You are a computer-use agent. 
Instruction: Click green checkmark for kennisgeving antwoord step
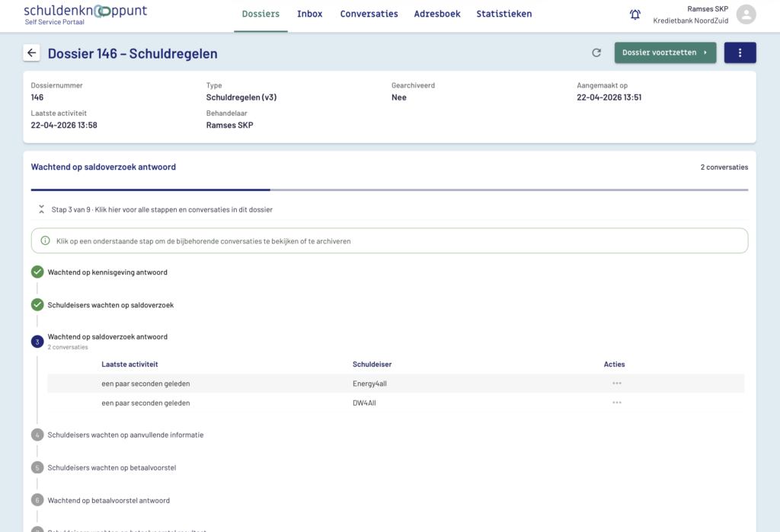point(37,272)
